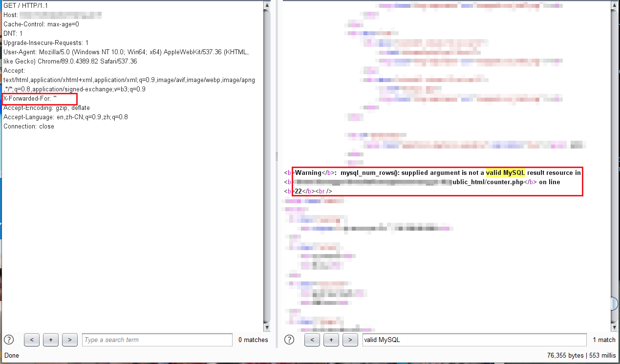Click the response search field containing 'valid MySQL'
620x364 pixels.
[474, 340]
